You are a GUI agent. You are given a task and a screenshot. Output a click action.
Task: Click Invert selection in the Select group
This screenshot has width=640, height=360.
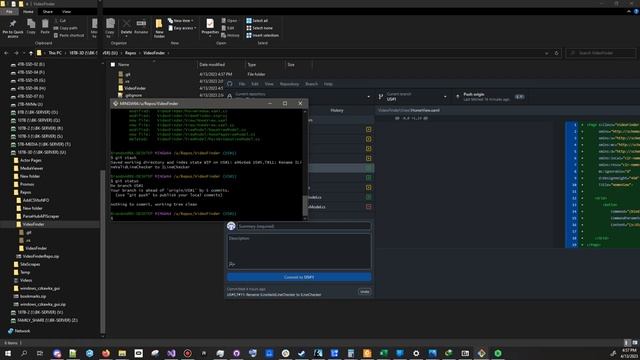click(x=262, y=36)
